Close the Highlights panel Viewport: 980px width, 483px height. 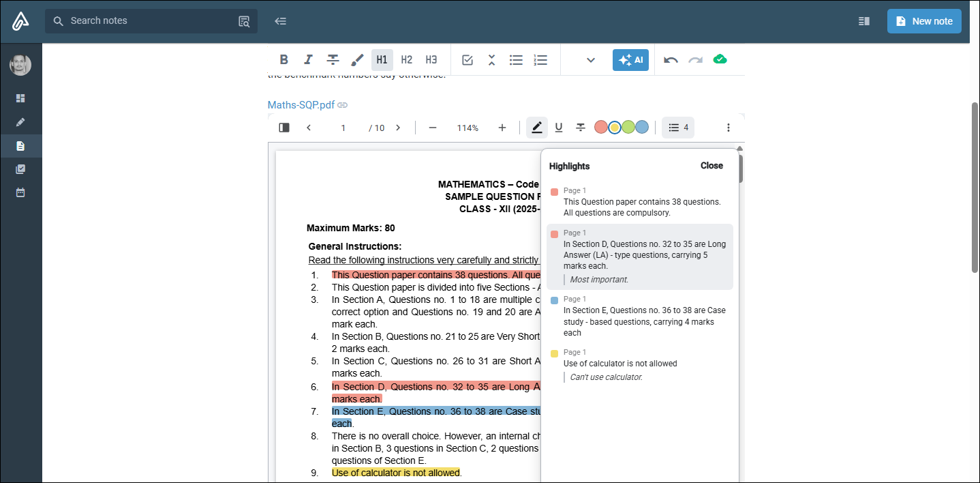tap(711, 166)
